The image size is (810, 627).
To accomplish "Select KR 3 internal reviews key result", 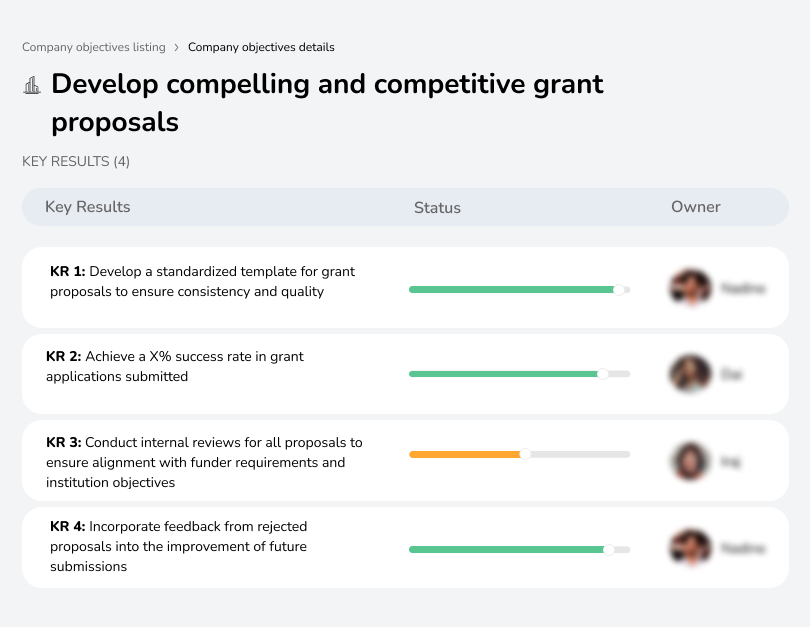I will click(204, 462).
